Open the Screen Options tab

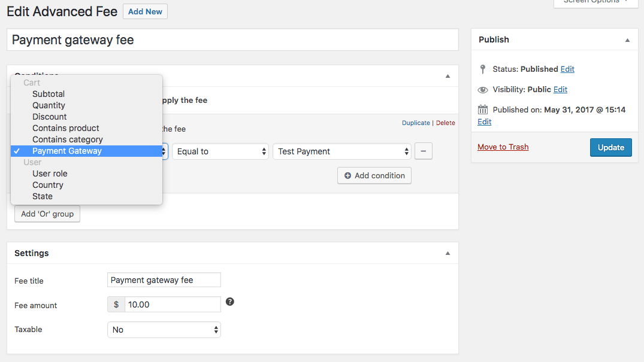pos(595,2)
